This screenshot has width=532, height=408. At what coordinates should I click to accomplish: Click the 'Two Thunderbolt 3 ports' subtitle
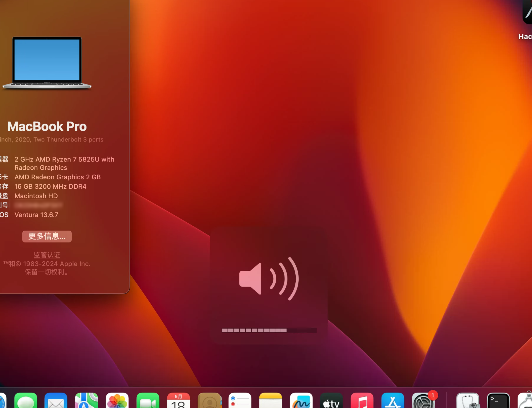pos(68,140)
